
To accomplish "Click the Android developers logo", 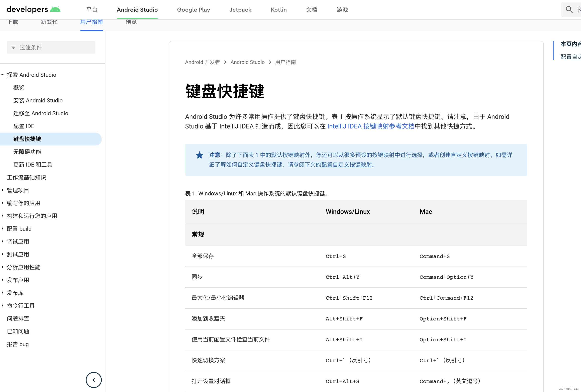I will (x=33, y=9).
